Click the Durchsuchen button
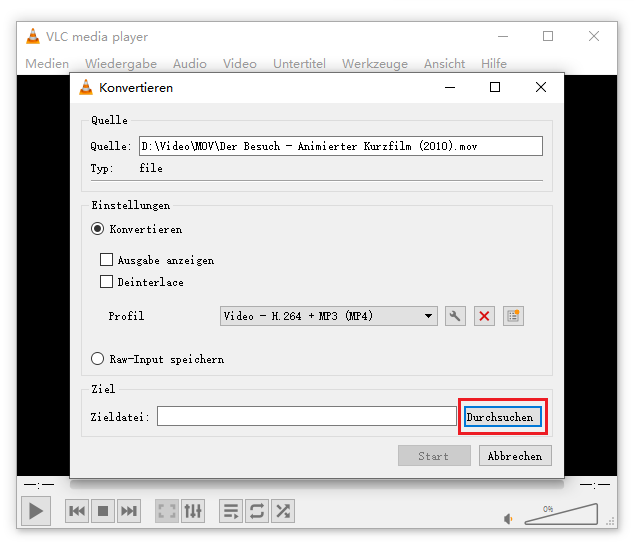The width and height of the screenshot is (634, 550). point(503,417)
